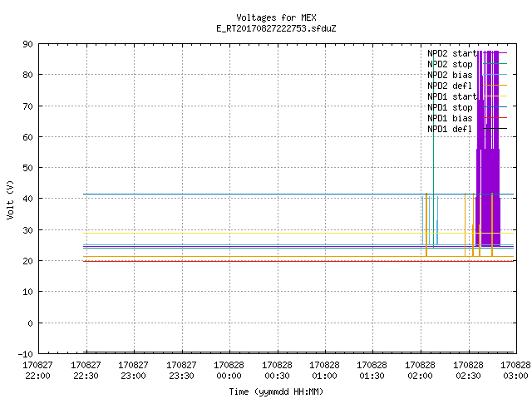This screenshot has height=399, width=532.
Task: Click the y-axis tick label 50
Action: coord(28,168)
